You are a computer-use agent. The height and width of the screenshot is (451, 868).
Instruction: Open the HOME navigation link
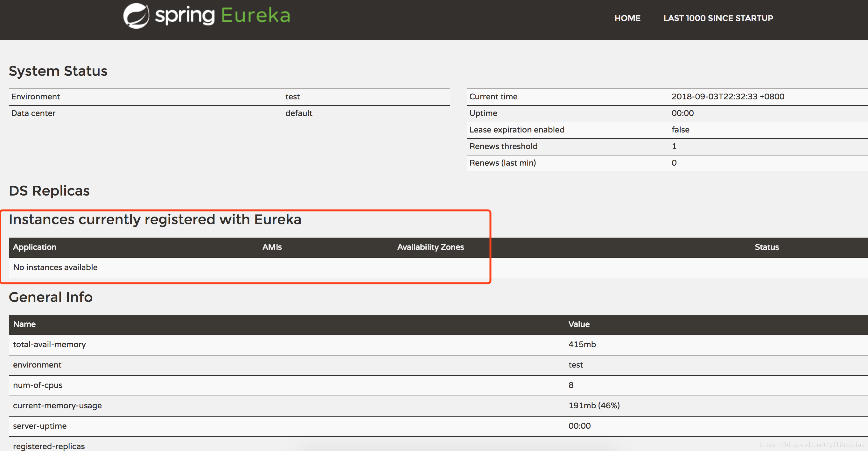click(627, 18)
